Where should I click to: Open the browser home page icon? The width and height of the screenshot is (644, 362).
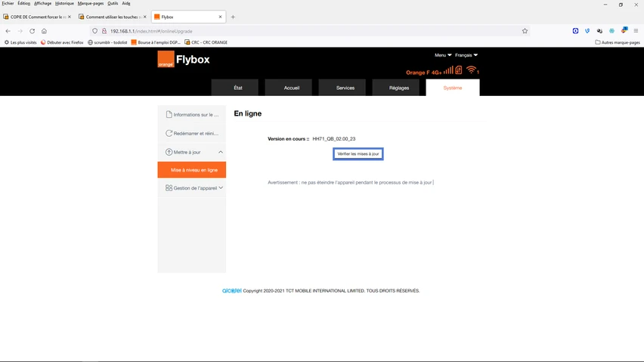44,31
